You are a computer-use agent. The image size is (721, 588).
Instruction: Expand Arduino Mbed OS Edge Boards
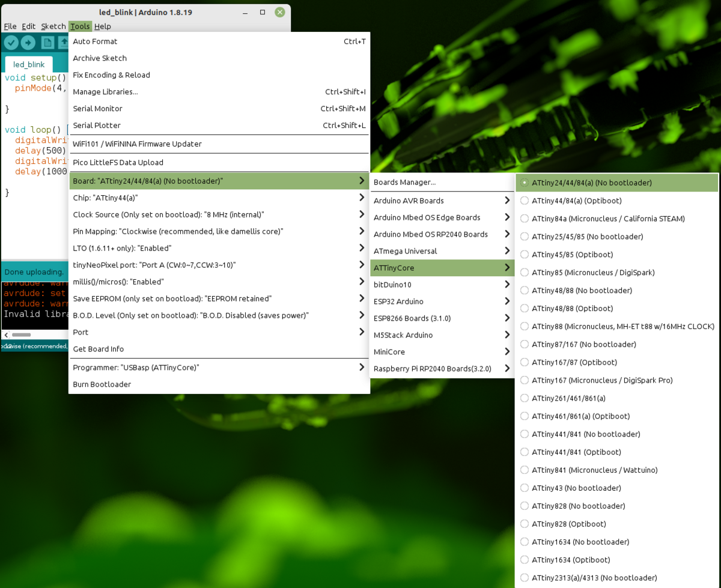point(442,217)
